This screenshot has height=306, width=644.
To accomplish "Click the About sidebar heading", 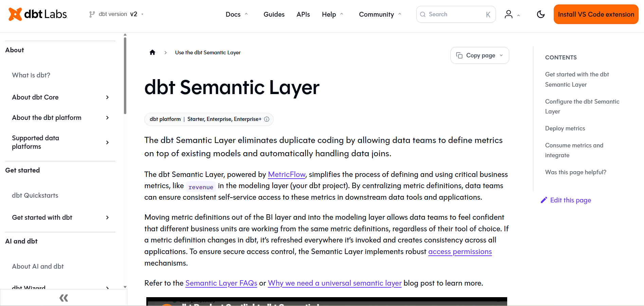I will click(x=15, y=50).
